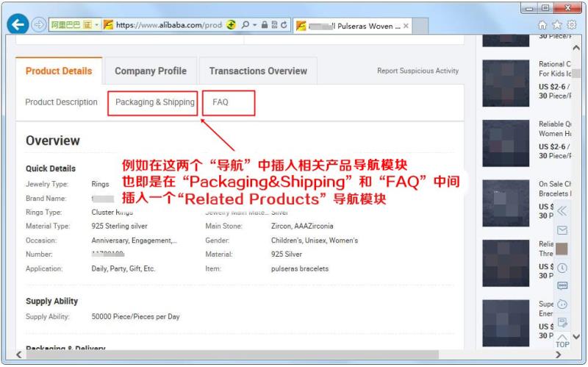Click the TOP back-to-top icon

click(562, 341)
